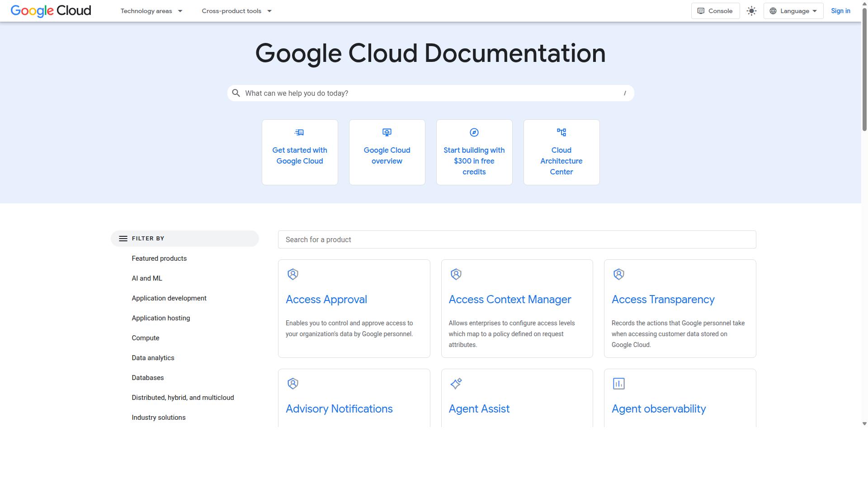The width and height of the screenshot is (868, 488).
Task: Click the globe icon in Language button
Action: (773, 11)
